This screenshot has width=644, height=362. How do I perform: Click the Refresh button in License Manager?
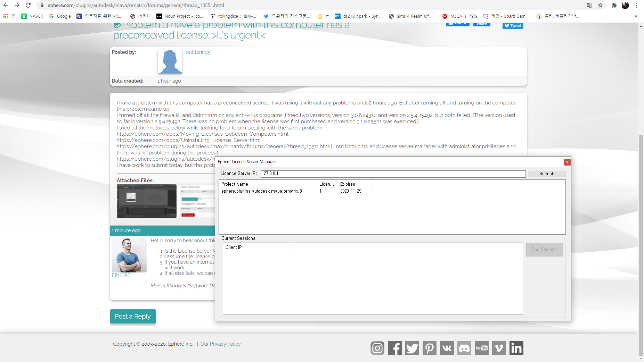546,174
